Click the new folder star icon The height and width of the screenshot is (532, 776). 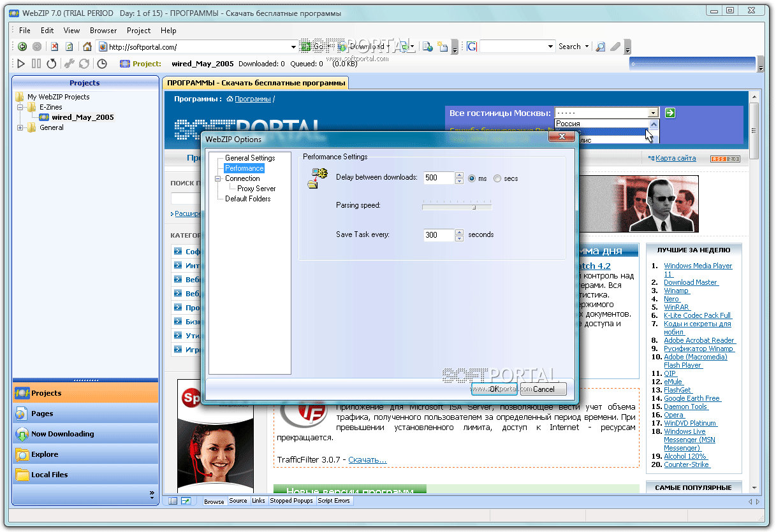[443, 47]
